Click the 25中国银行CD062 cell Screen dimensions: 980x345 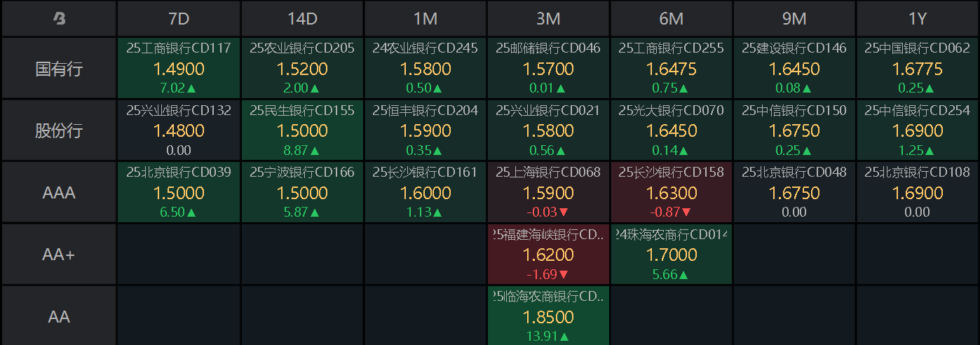click(x=918, y=69)
